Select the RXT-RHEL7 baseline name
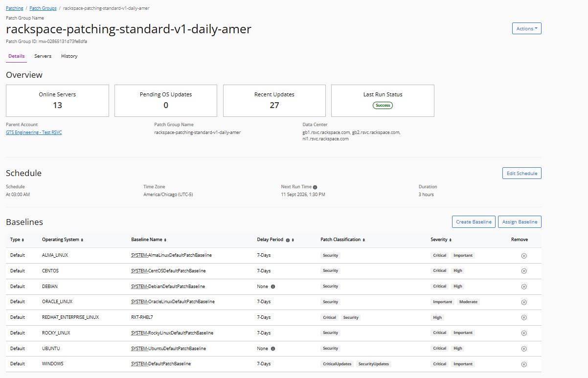 click(142, 317)
